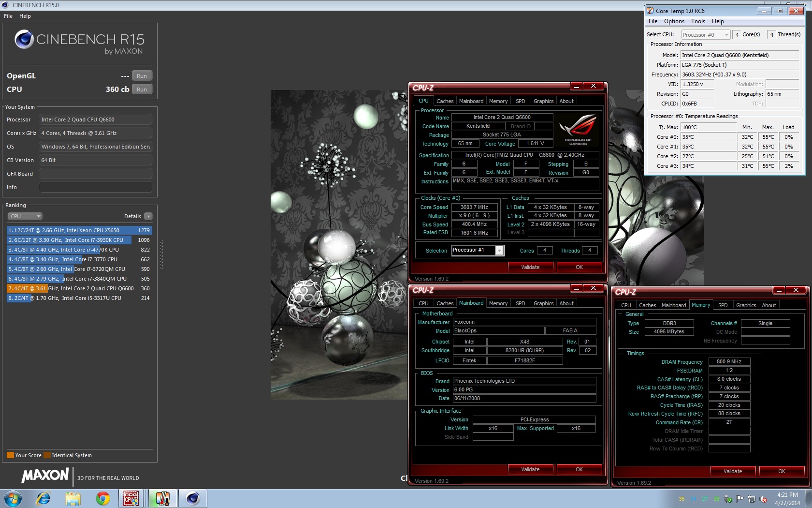Viewport: 812px width, 508px height.
Task: Click the muted volume tray icon
Action: pos(764,499)
